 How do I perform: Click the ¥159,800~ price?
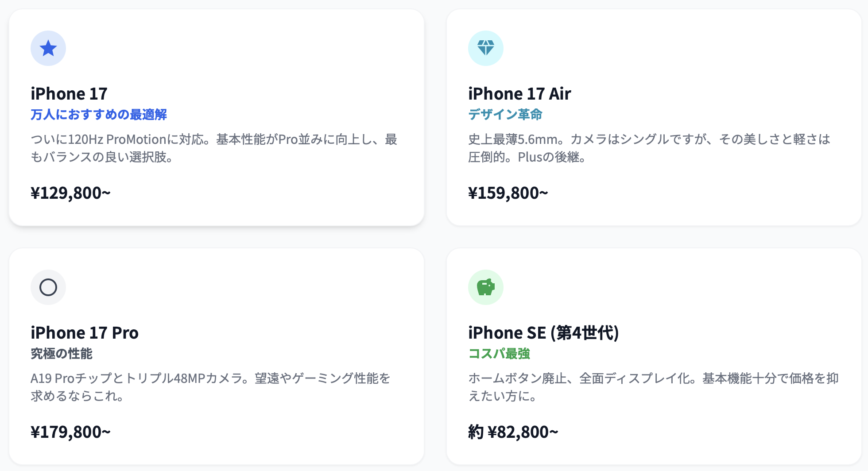[508, 193]
